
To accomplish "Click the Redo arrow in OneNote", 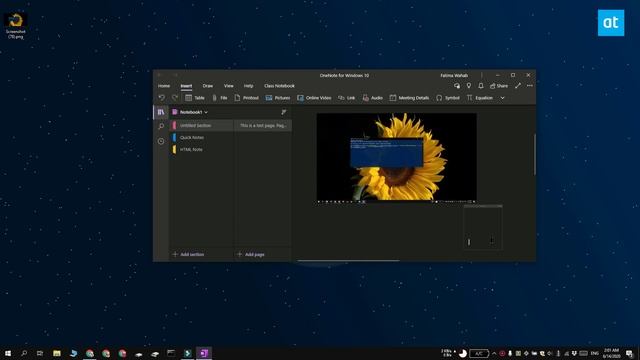I will [x=175, y=98].
